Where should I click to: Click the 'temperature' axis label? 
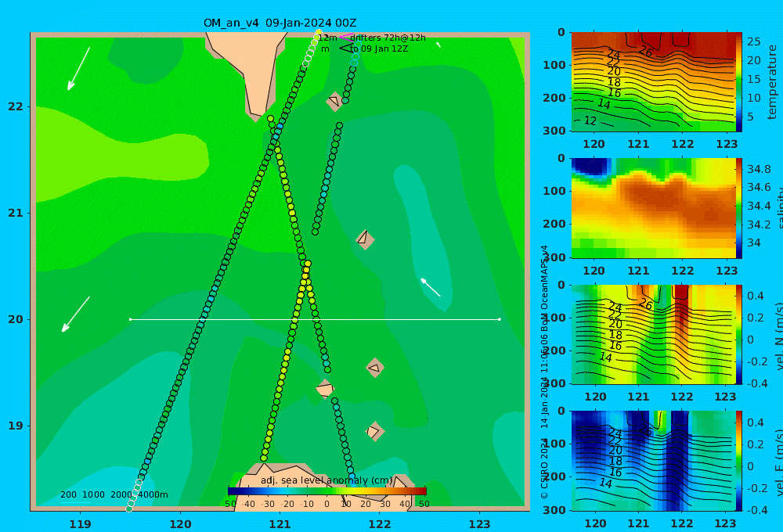(772, 82)
